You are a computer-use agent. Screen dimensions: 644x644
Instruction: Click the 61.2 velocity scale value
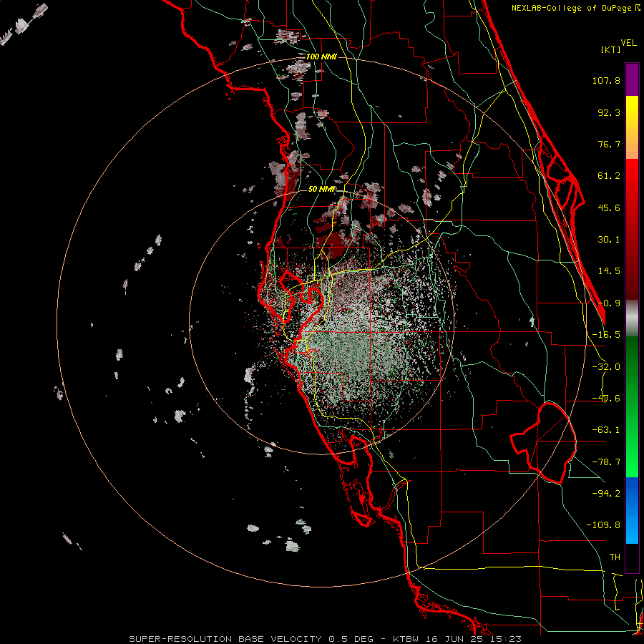(x=609, y=176)
